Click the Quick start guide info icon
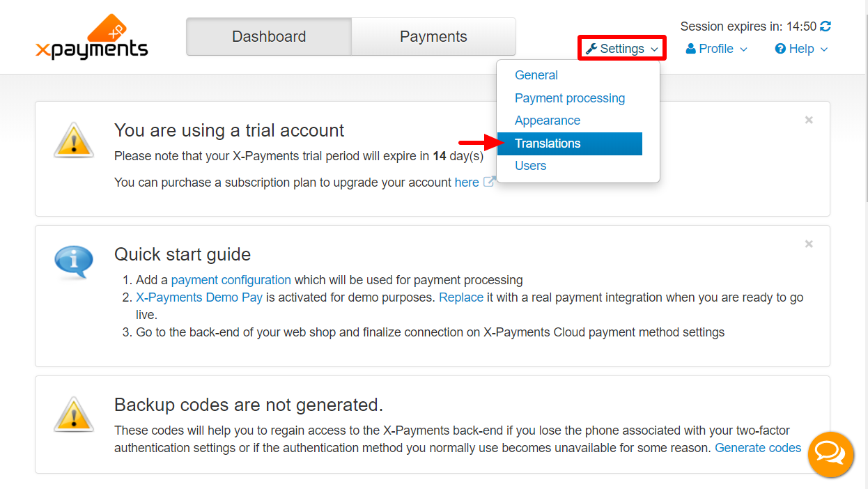 point(73,263)
